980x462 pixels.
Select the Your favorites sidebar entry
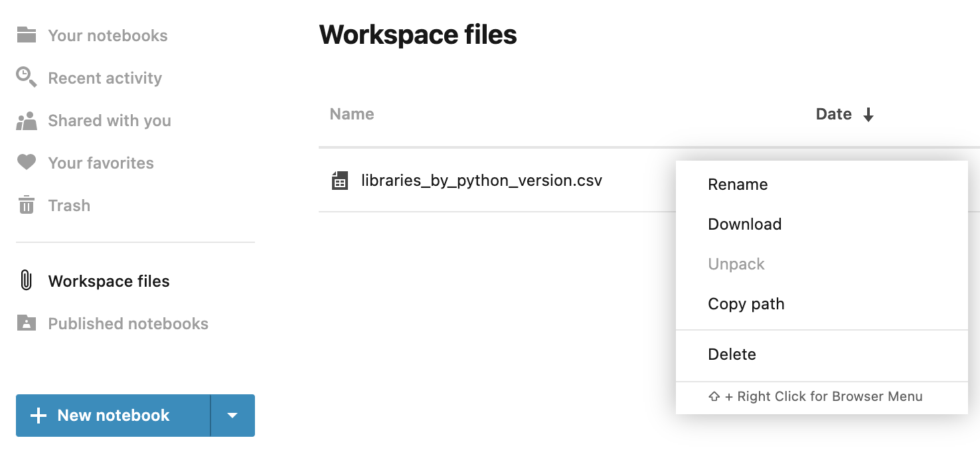pos(100,163)
